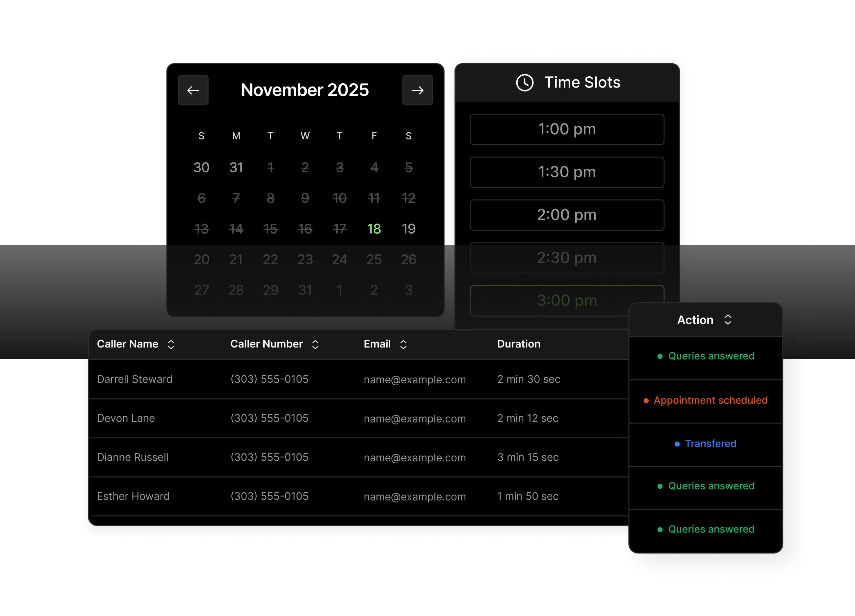
Task: Click the orange Appointment scheduled status
Action: click(711, 400)
